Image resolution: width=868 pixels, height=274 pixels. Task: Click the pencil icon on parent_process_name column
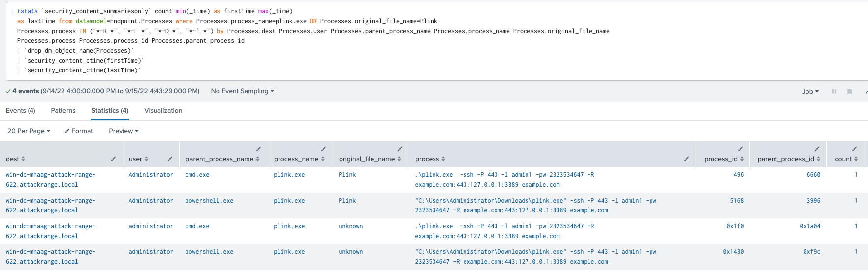point(258,149)
